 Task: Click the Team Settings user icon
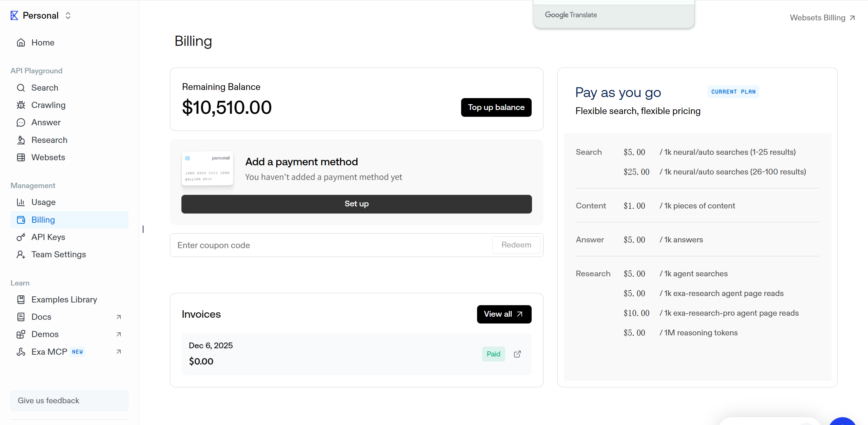point(21,255)
